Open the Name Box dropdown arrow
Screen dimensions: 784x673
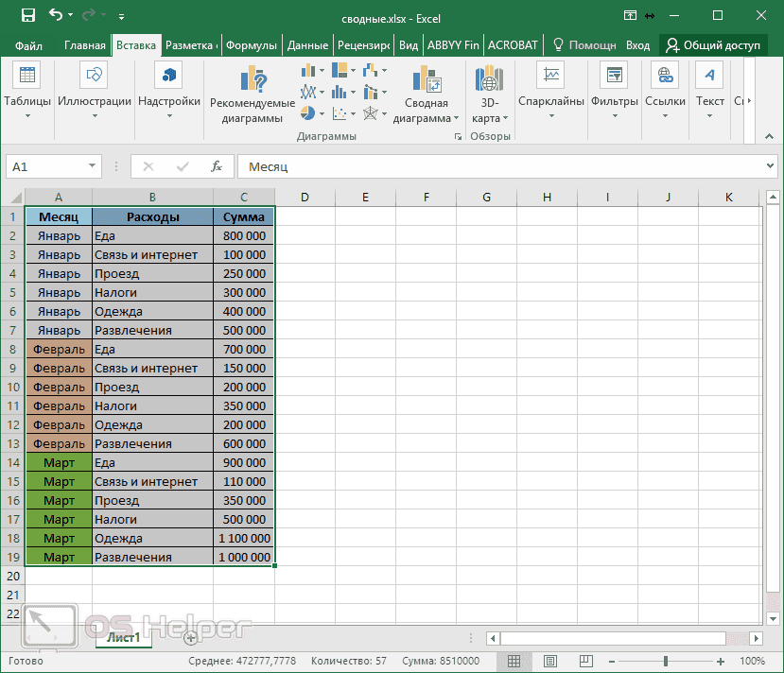92,166
